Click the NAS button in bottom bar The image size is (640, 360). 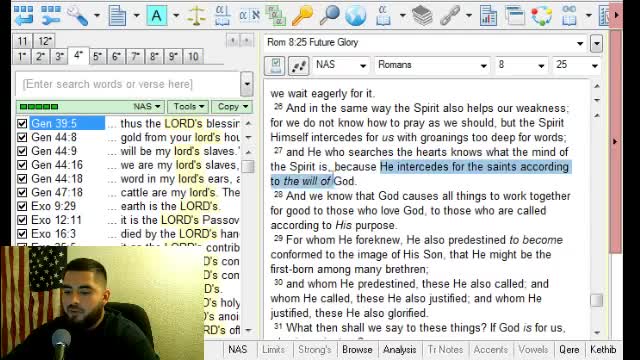pos(238,350)
